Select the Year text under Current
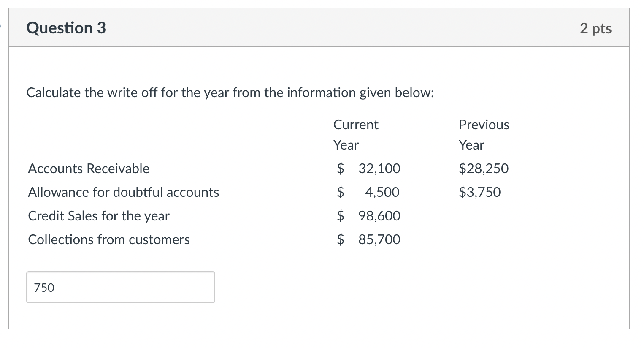Viewport: 644px width, 348px height. (346, 145)
